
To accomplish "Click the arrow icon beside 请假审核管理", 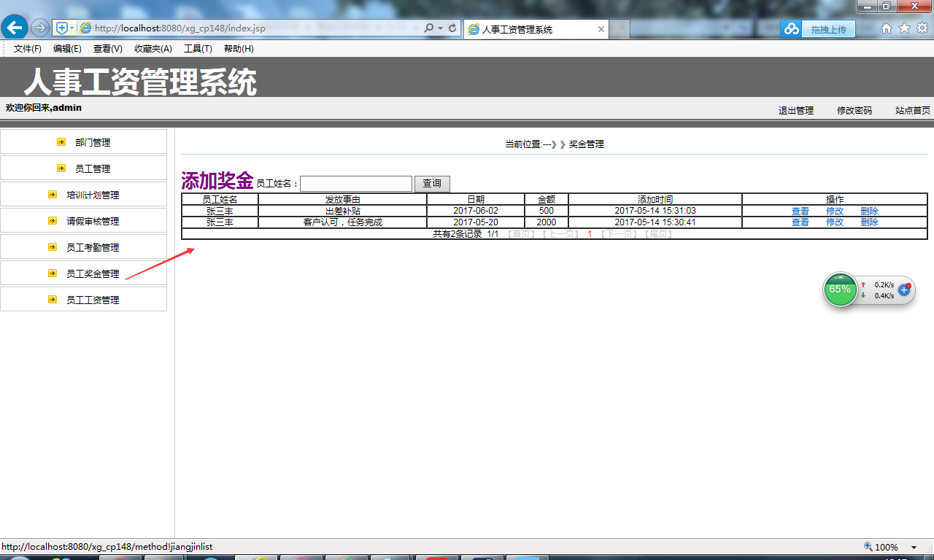I will 53,221.
